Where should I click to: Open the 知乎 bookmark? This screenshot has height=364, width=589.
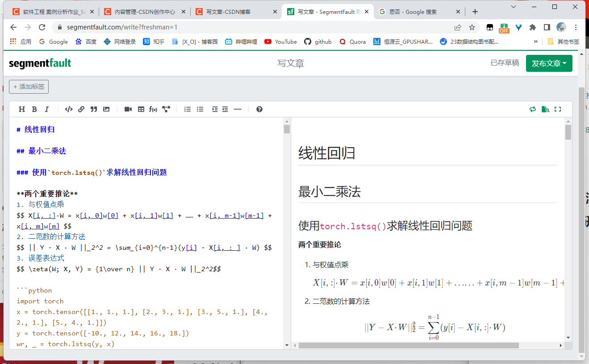pos(154,41)
